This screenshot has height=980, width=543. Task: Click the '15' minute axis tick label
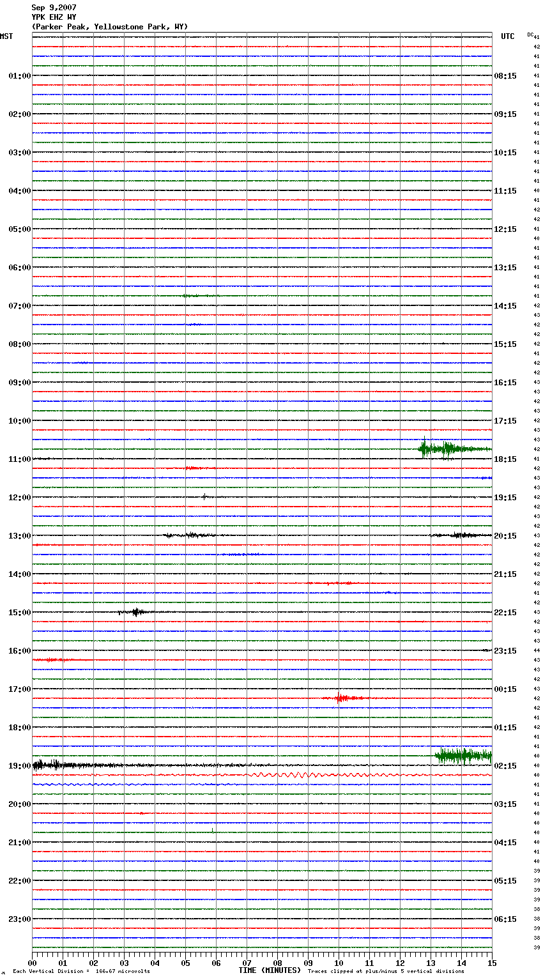(492, 963)
